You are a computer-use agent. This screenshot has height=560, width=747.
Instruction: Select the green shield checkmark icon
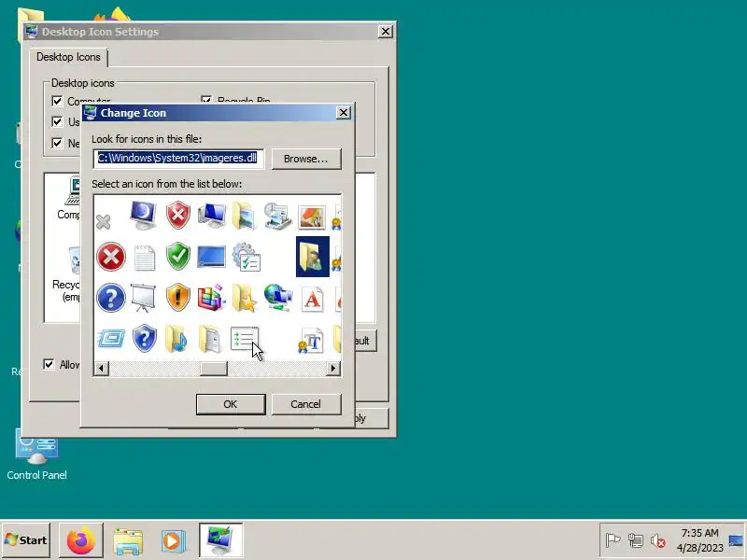tap(178, 256)
